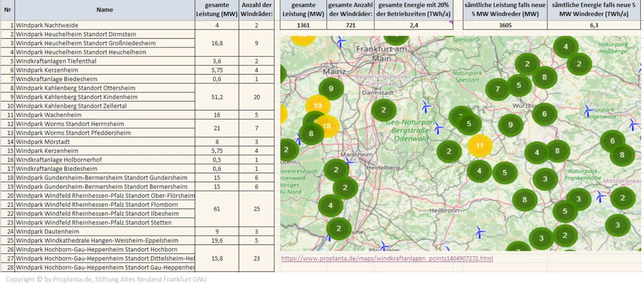Select wind turbine icon right of Darmstadt
Screen dimensions: 644x288
point(426,107)
